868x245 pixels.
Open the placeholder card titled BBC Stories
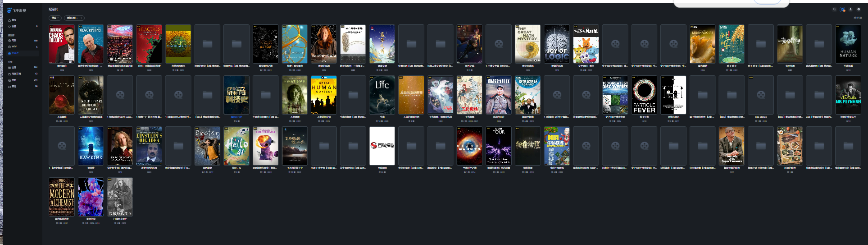(x=761, y=95)
